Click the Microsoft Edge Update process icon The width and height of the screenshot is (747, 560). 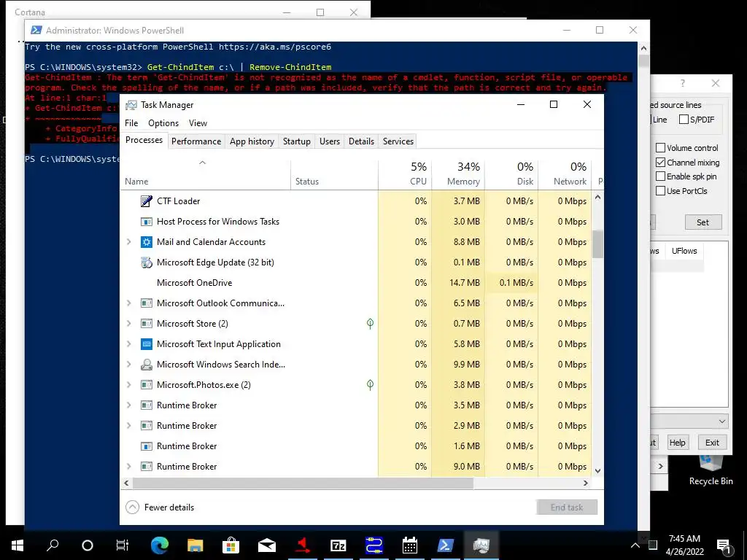146,262
